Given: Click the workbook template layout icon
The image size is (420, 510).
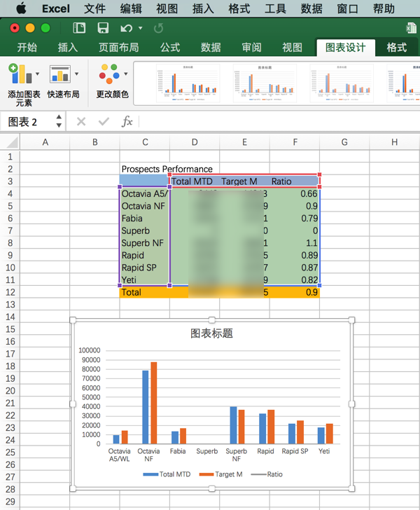Looking at the screenshot, I should tap(79, 28).
